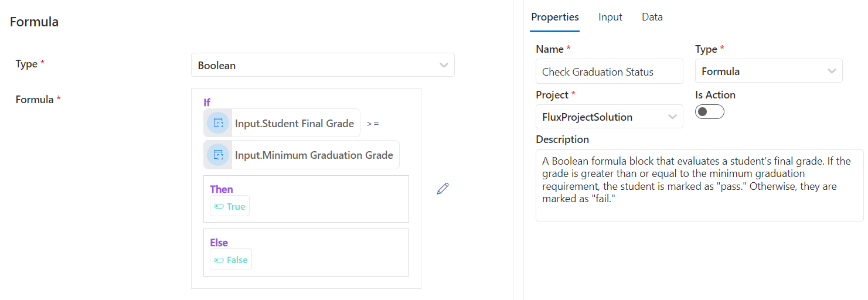Switch to the Data tab

click(652, 17)
